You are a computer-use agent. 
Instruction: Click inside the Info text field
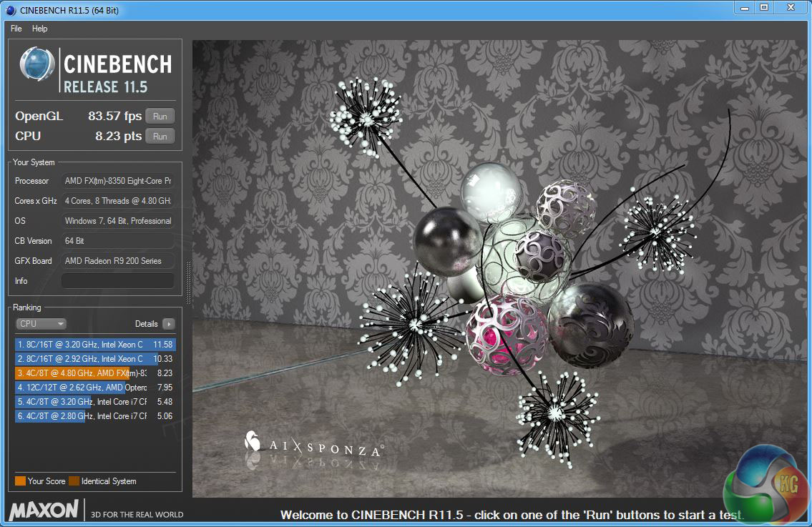(117, 281)
